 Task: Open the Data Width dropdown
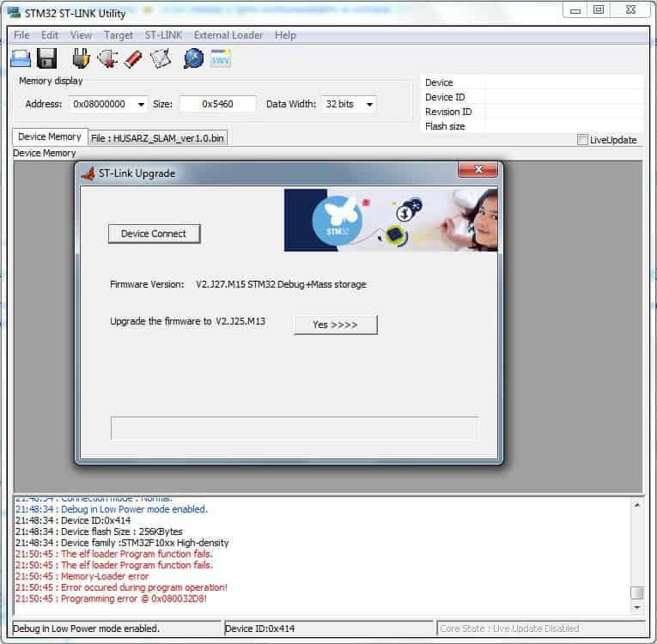point(349,104)
